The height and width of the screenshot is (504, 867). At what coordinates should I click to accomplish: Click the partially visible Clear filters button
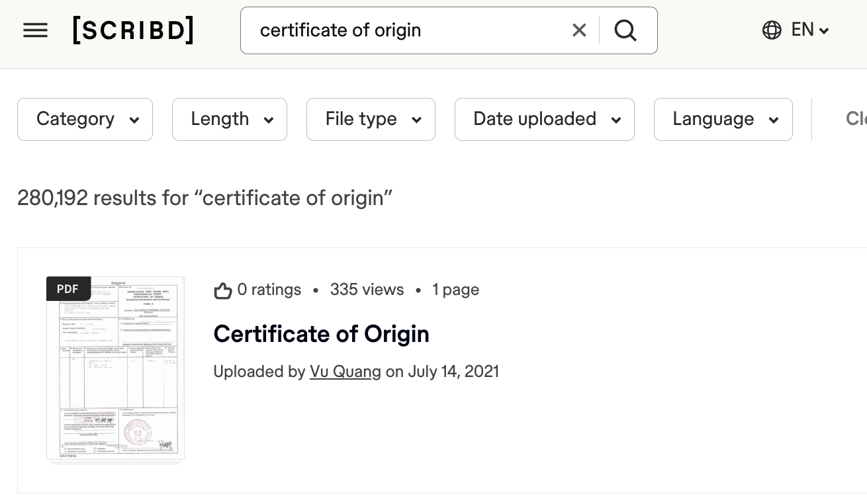[855, 119]
